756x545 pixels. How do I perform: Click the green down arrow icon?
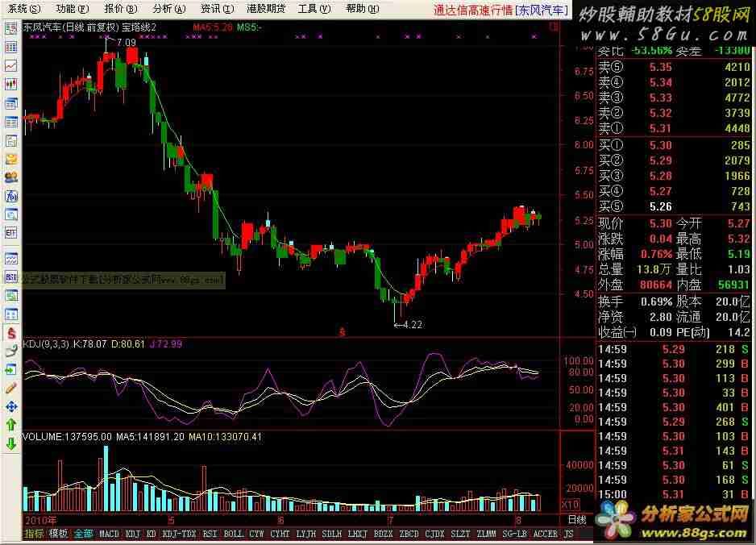11,443
